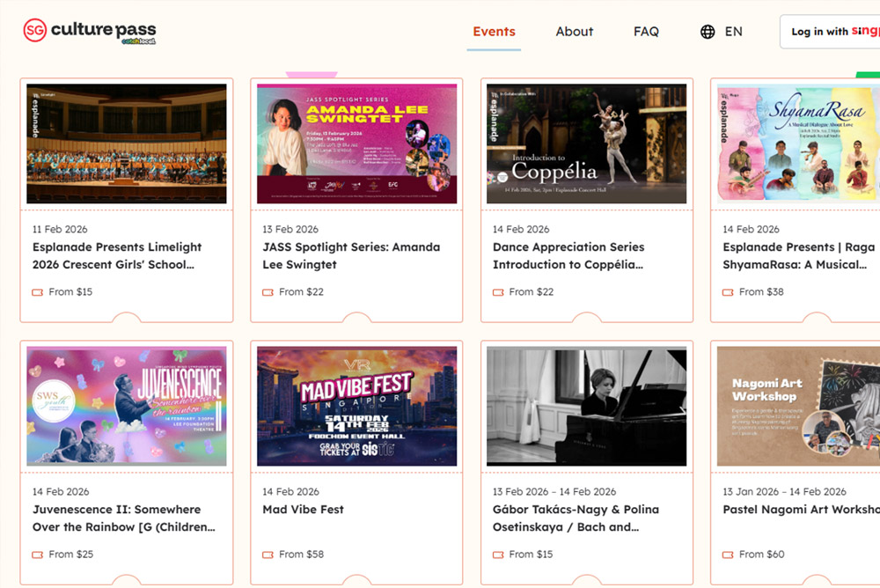Click ticket icon beside From $15 Limelight
The height and width of the screenshot is (588, 880).
click(x=38, y=292)
